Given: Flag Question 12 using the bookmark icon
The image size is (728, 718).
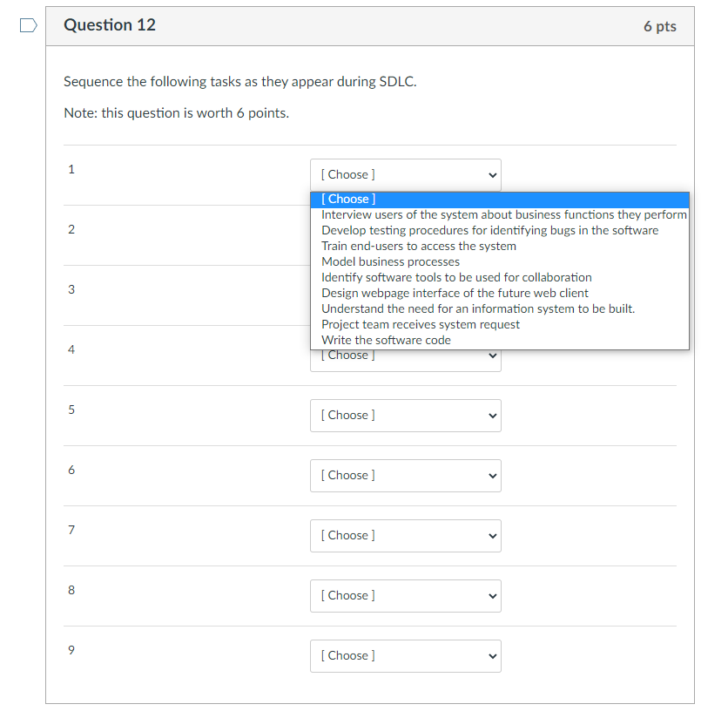Looking at the screenshot, I should [27, 25].
